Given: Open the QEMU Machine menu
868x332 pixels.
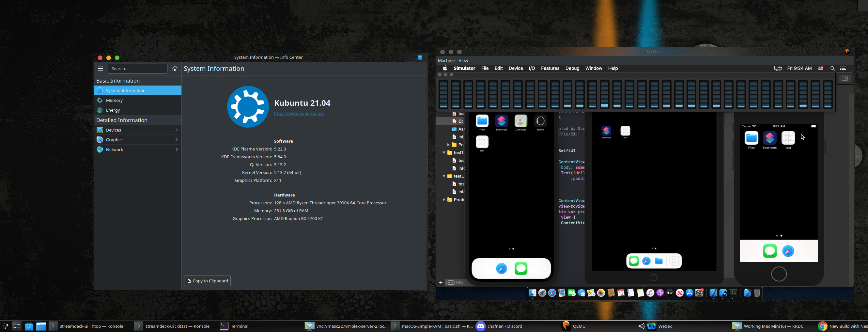Looking at the screenshot, I should tap(446, 61).
